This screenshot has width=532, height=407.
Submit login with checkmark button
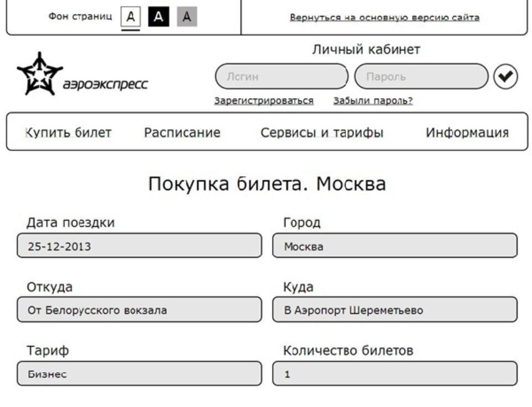[505, 77]
